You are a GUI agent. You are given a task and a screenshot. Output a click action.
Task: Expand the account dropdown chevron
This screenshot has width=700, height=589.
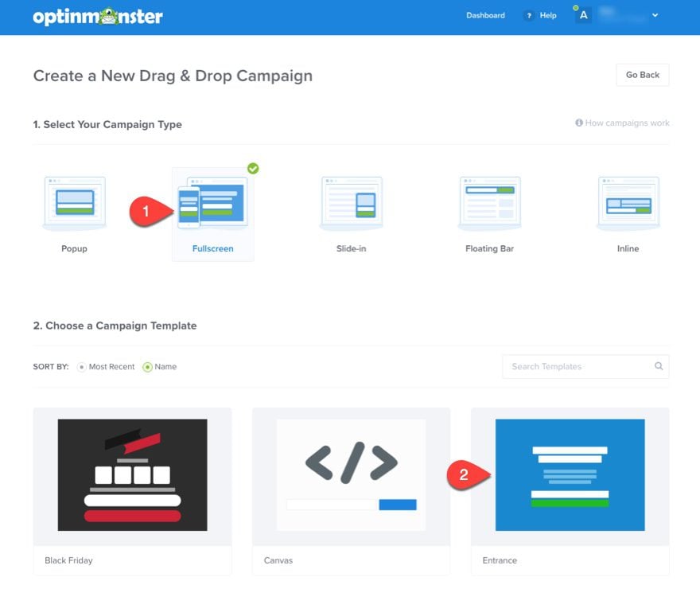(x=655, y=15)
